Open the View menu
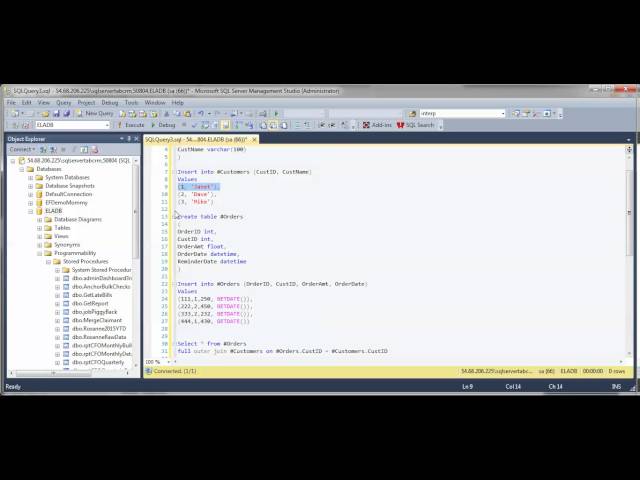This screenshot has height=480, width=640. pos(44,102)
